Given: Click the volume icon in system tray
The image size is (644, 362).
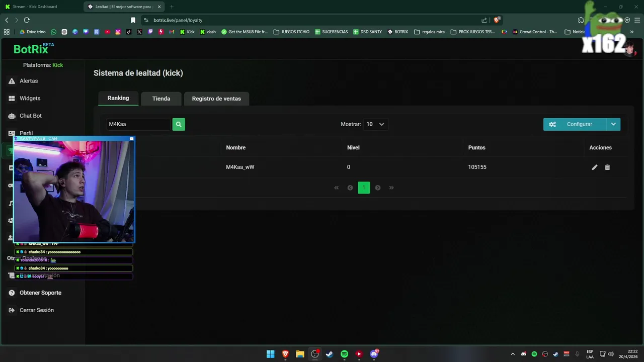Looking at the screenshot, I should pyautogui.click(x=611, y=354).
